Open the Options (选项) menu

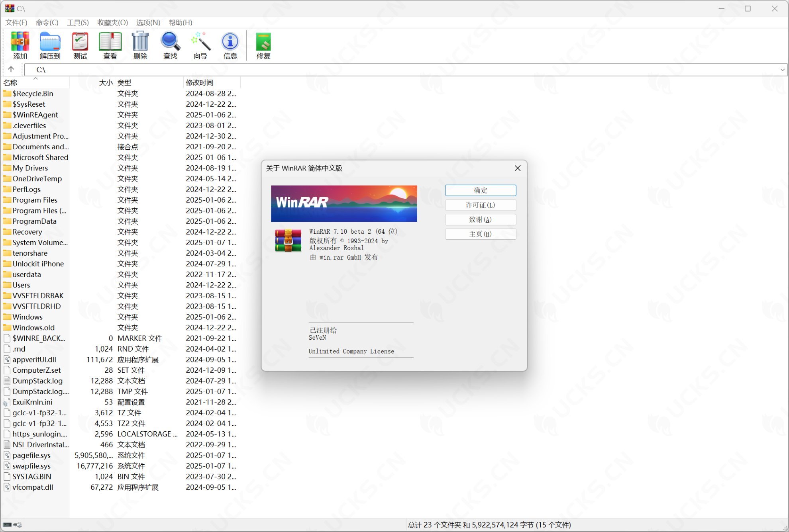148,23
